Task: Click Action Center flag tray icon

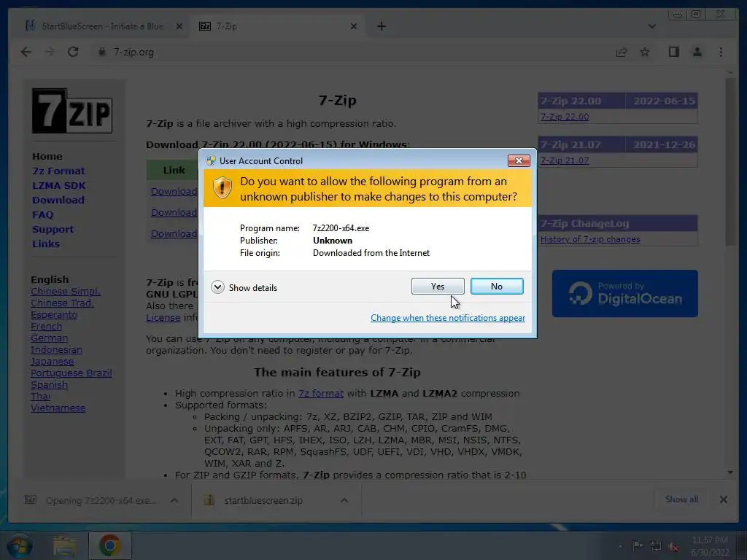Action: [x=638, y=545]
